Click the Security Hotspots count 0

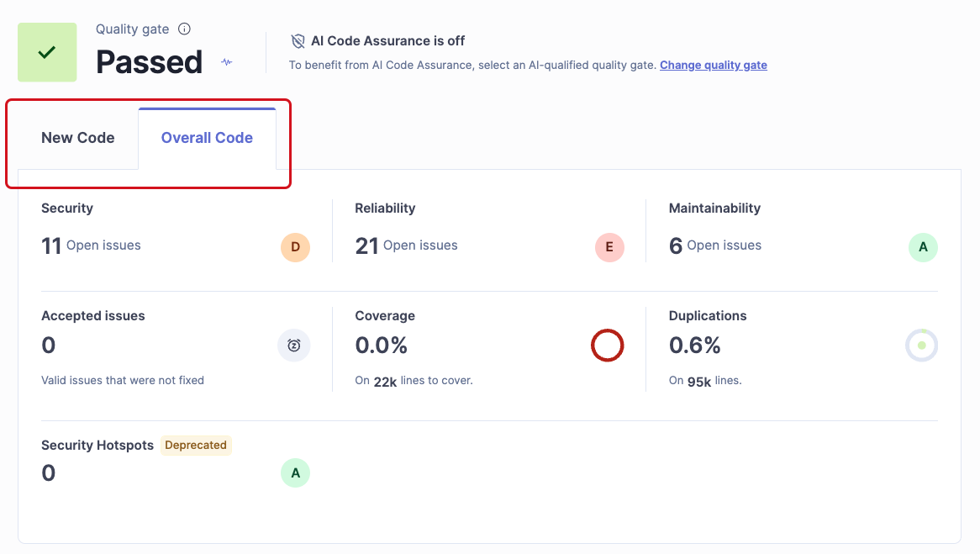tap(49, 472)
